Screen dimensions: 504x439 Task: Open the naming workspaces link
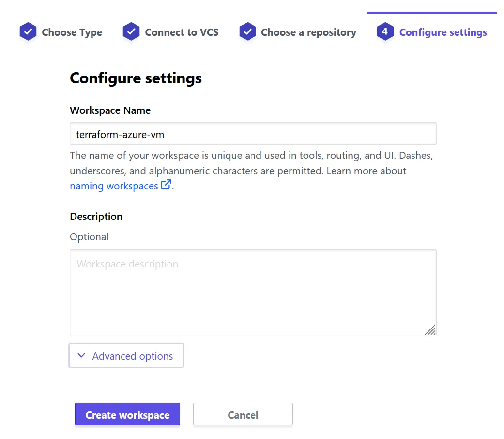coord(114,186)
